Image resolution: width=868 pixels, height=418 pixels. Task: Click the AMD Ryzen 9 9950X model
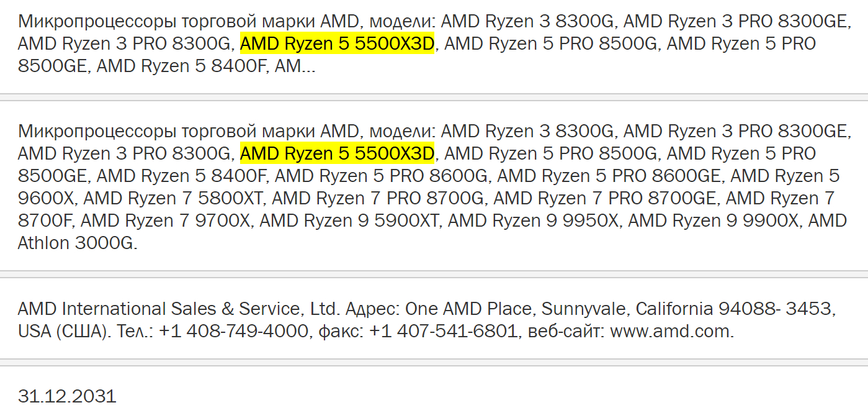click(535, 220)
